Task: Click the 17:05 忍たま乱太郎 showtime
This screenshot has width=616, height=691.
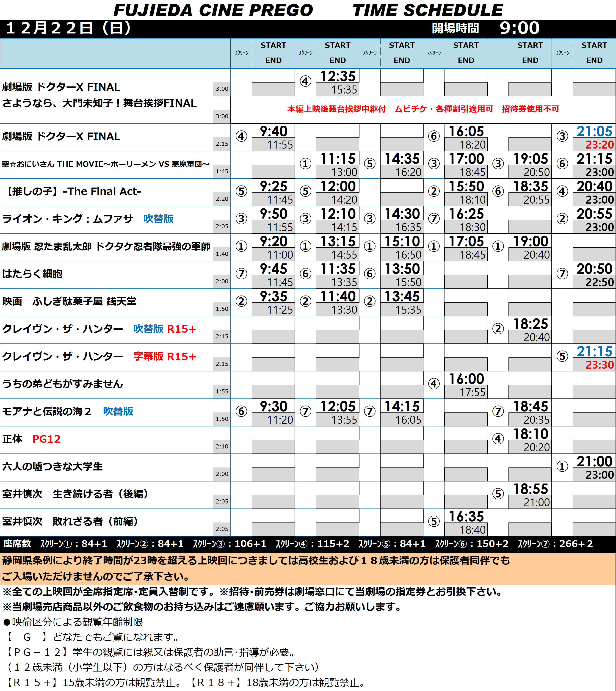Action: 466,241
